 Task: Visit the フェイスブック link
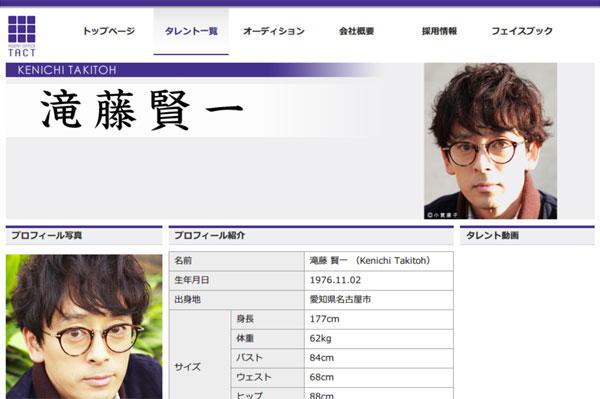(x=522, y=31)
